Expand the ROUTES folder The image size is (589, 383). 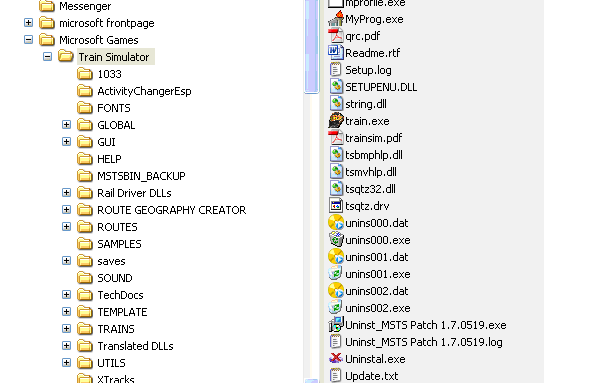click(x=66, y=227)
